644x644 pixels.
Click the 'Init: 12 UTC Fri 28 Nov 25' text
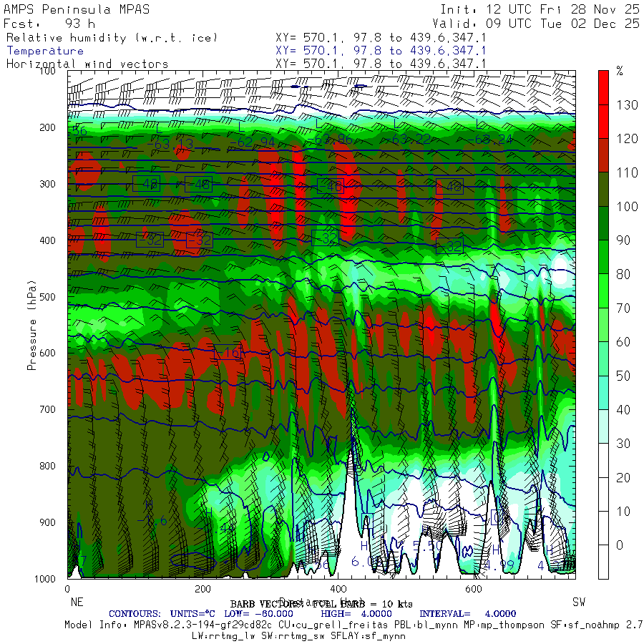point(540,9)
